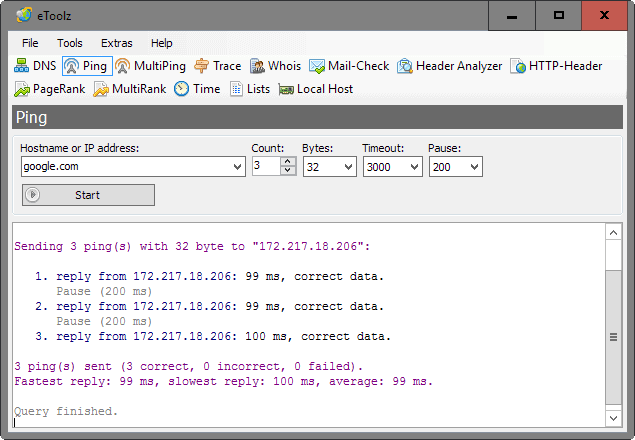Decrease the ping Count value
Screen dimensions: 635x440
coord(288,171)
